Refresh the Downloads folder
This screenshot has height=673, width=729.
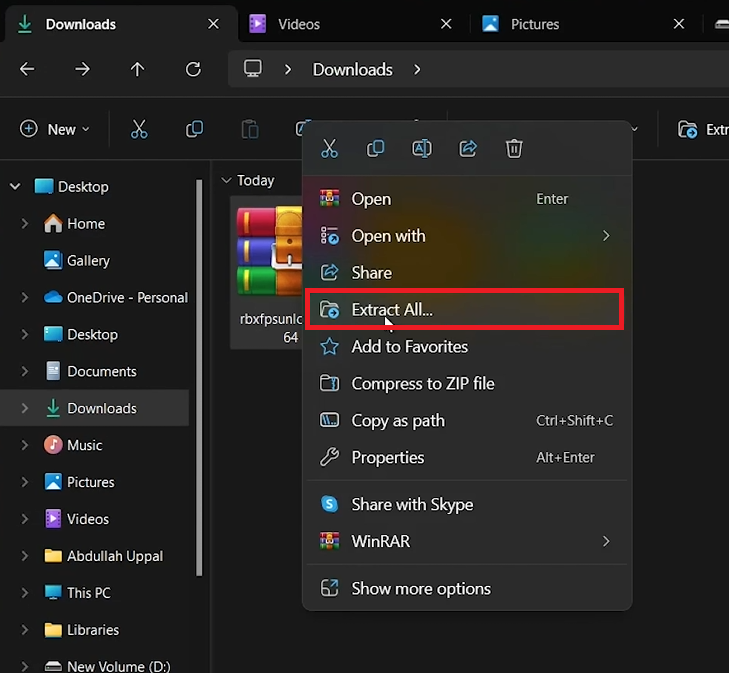tap(193, 69)
